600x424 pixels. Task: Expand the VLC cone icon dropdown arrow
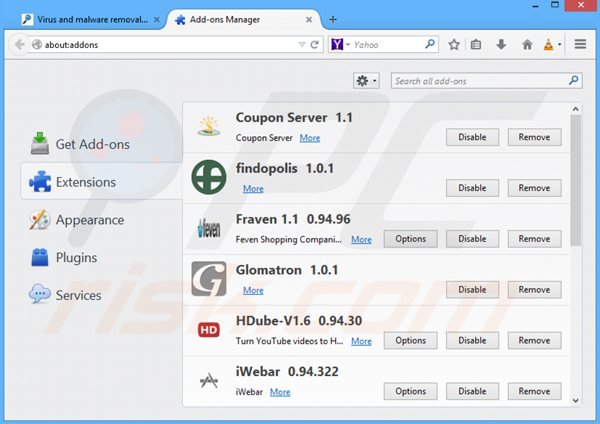coord(559,45)
